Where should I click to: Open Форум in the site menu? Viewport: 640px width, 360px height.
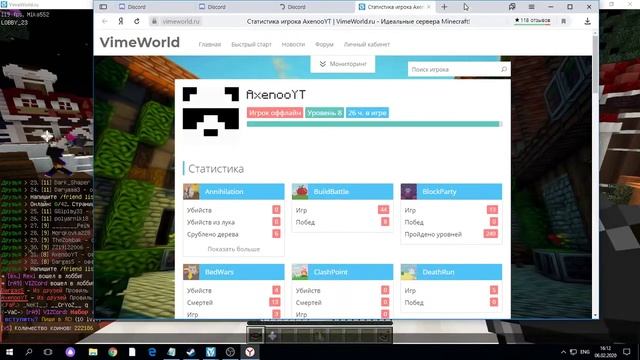[x=324, y=44]
